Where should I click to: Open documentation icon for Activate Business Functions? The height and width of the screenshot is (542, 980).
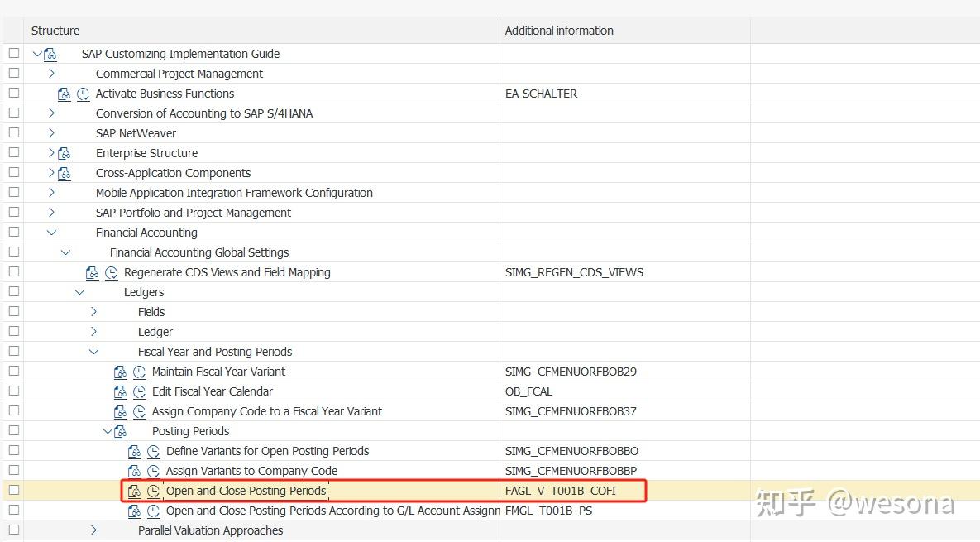[65, 94]
